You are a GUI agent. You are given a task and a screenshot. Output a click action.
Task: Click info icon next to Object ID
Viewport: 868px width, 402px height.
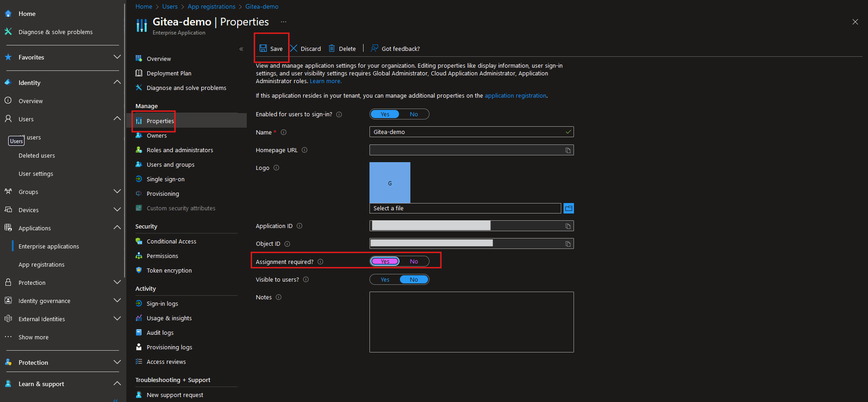[x=287, y=244]
